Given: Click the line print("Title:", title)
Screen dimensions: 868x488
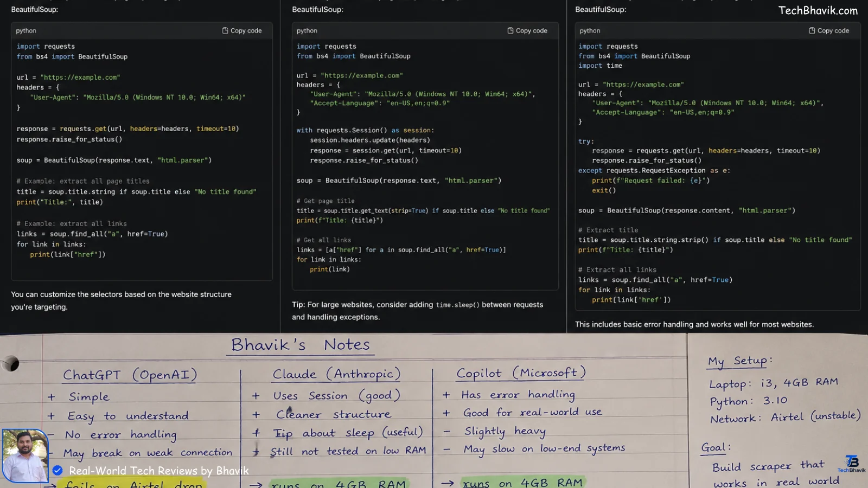Looking at the screenshot, I should 60,202.
